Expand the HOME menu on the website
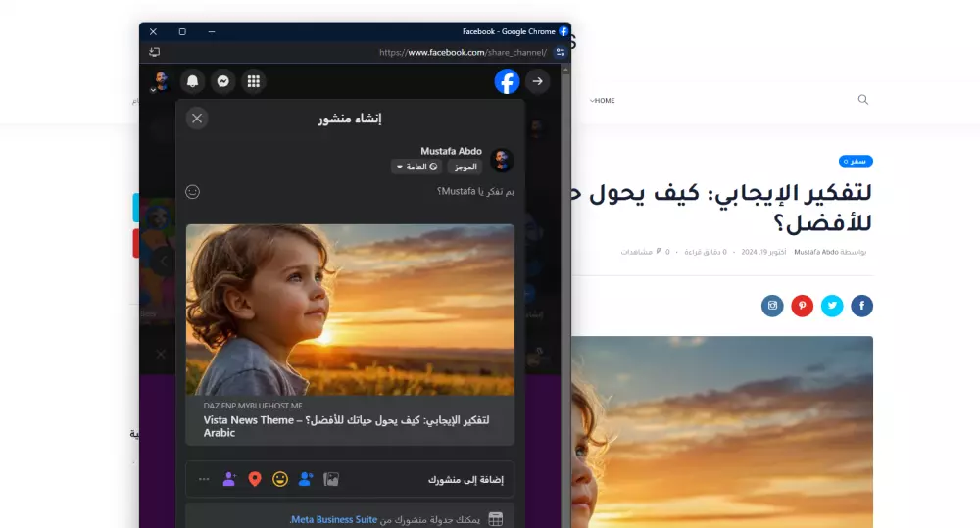 pos(603,100)
